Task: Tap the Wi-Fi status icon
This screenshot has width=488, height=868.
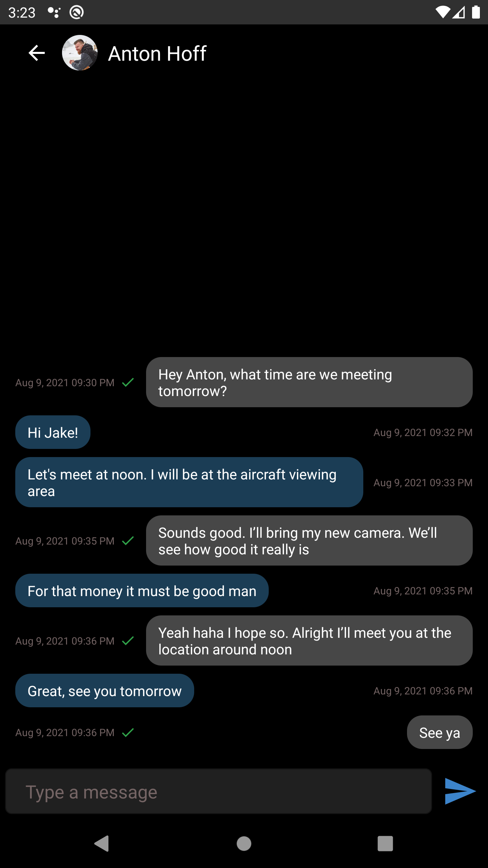Action: click(442, 13)
